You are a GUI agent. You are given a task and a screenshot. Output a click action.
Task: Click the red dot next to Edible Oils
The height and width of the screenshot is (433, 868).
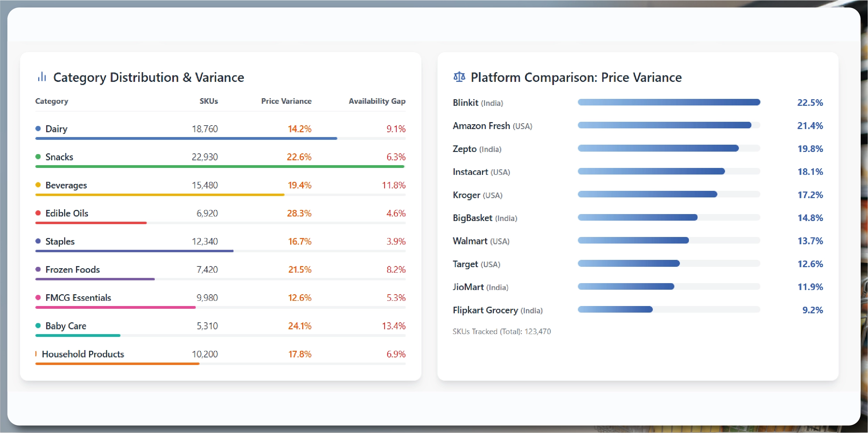38,213
